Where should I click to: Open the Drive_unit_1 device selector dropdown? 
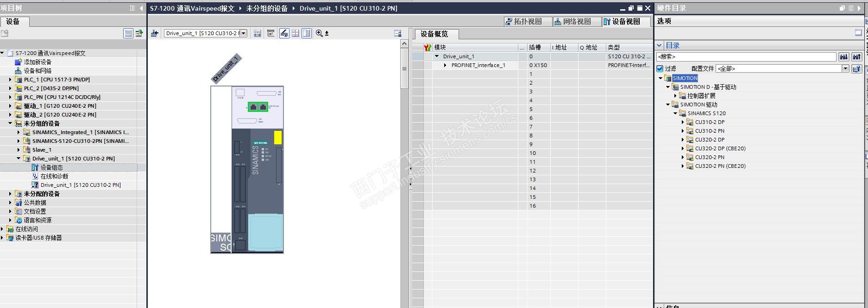(x=243, y=33)
